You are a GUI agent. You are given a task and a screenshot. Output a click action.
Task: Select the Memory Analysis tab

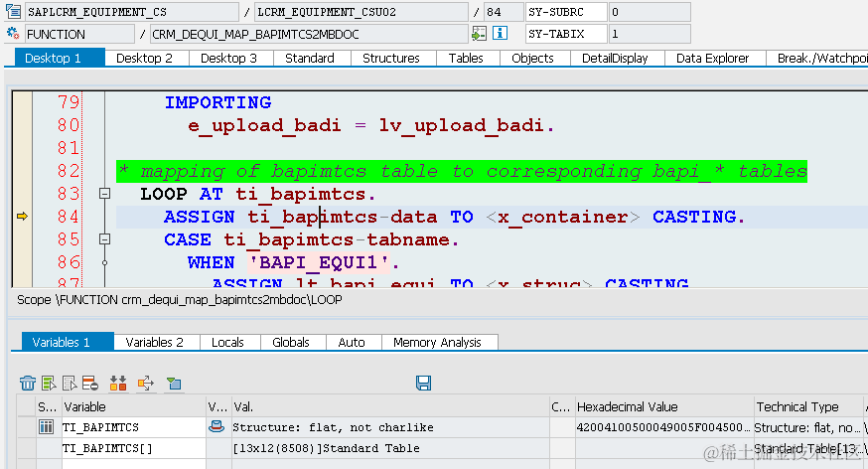click(x=438, y=342)
